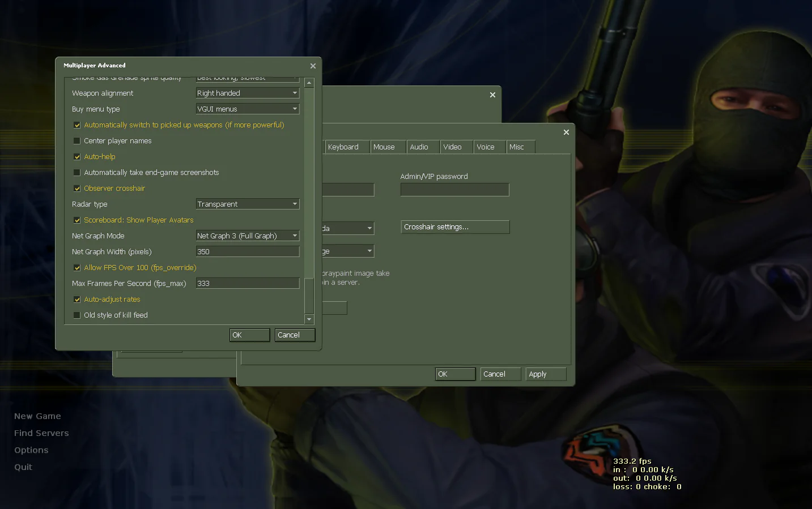Screen dimensions: 812x509
Task: Switch to the Audio tab
Action: pyautogui.click(x=423, y=147)
